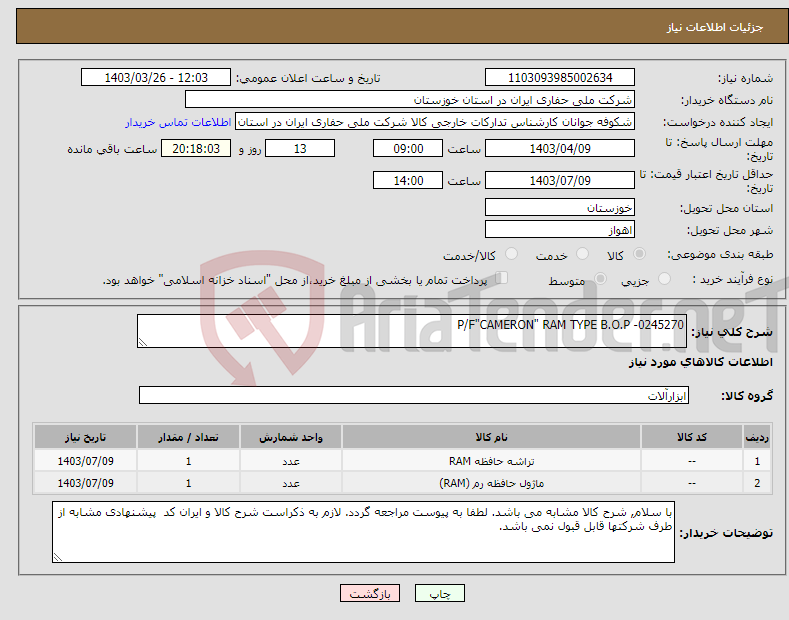Select the خدمت radio button
This screenshot has width=789, height=620.
(x=582, y=254)
